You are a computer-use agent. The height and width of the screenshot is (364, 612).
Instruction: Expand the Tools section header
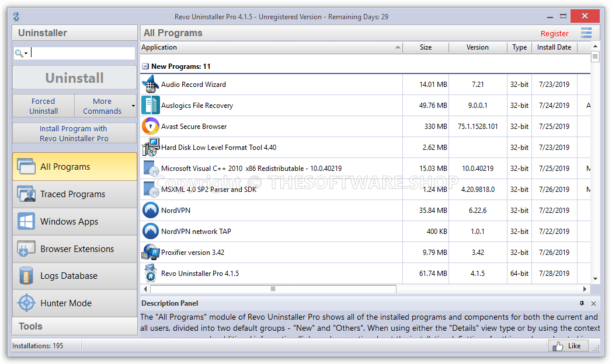(x=75, y=326)
